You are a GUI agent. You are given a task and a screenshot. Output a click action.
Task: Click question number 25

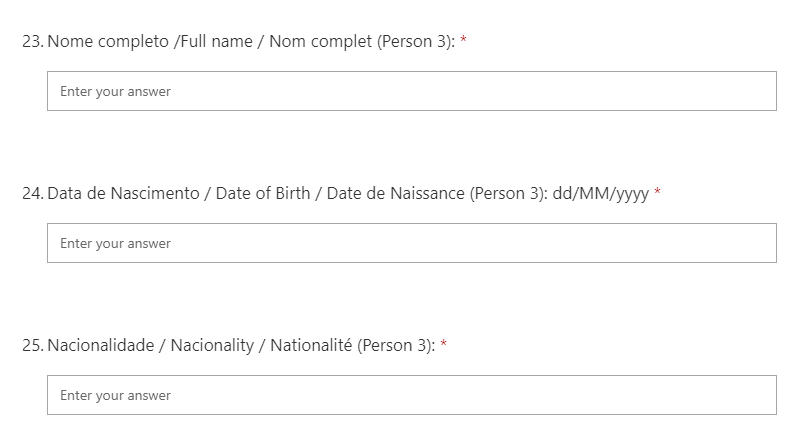(x=32, y=345)
